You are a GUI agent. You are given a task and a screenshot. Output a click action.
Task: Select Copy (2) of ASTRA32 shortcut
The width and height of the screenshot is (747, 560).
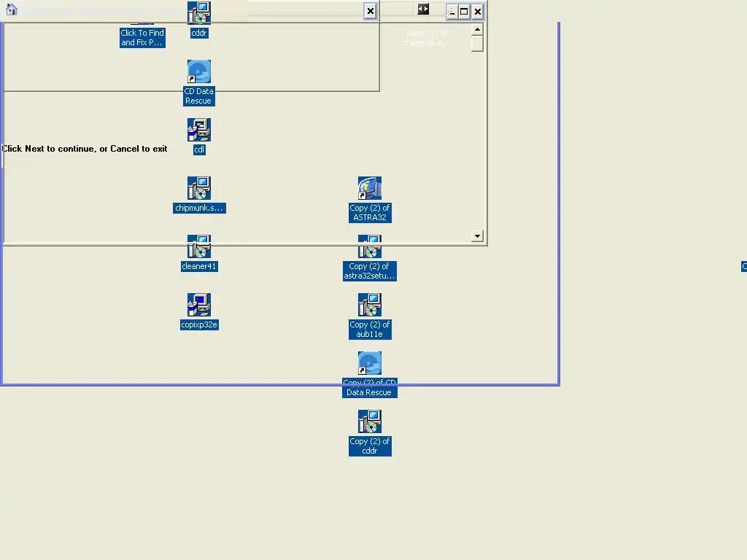click(x=370, y=200)
